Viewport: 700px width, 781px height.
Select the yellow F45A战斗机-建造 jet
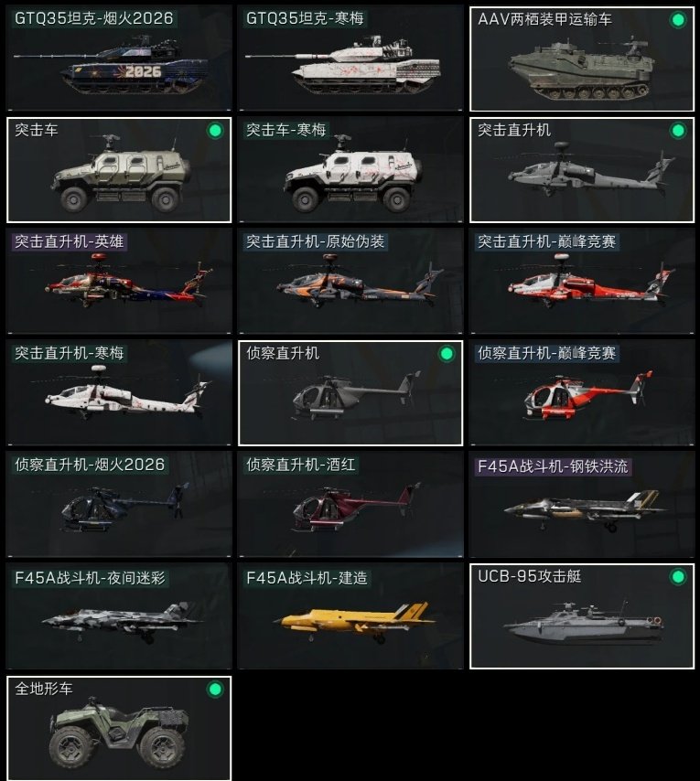[x=350, y=616]
